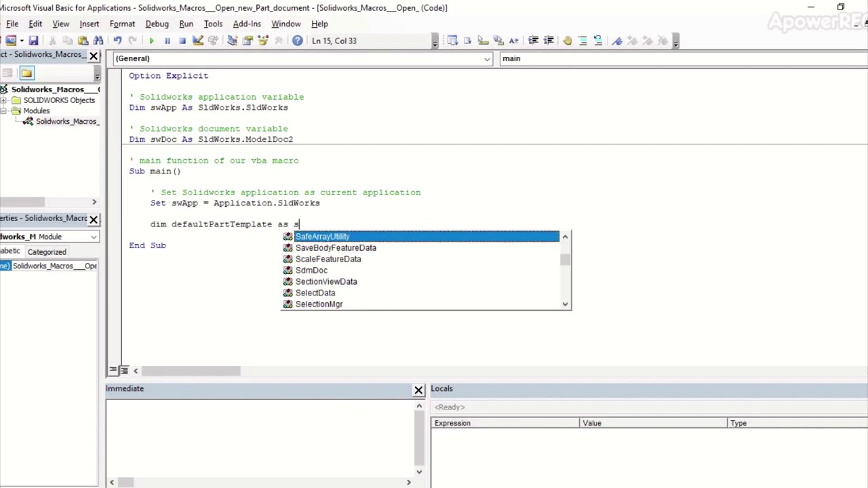Screen dimensions: 868x488
Task: Click List Properties/Methods icon on Edit toolbar
Action: [x=452, y=41]
